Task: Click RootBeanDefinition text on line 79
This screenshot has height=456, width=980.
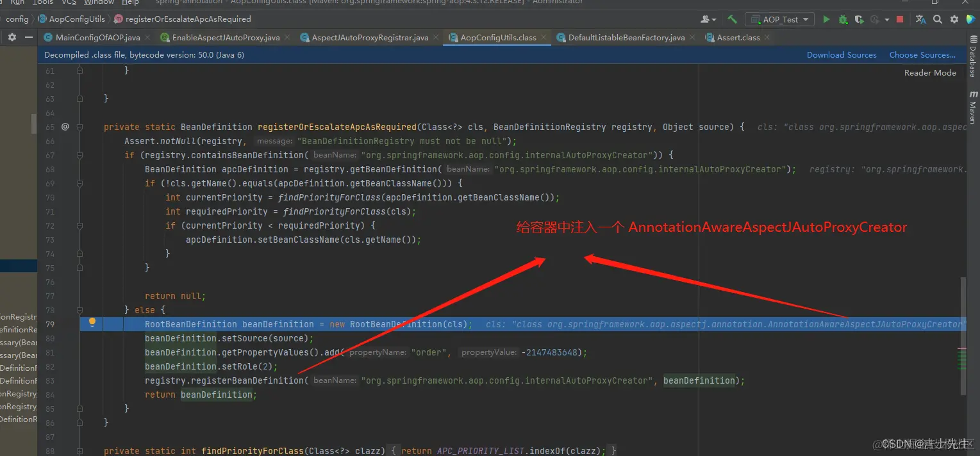Action: (191, 324)
